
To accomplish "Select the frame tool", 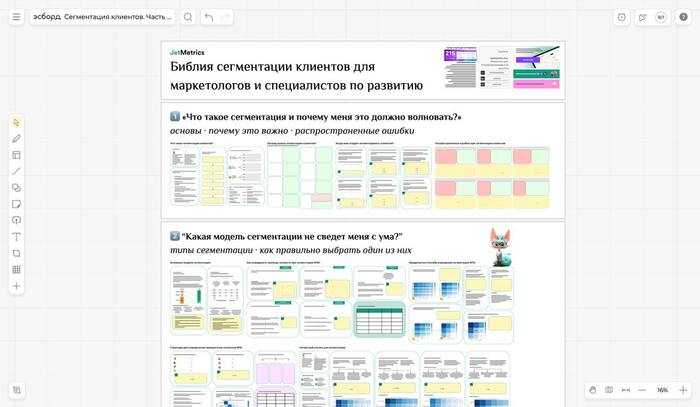I will tap(17, 253).
